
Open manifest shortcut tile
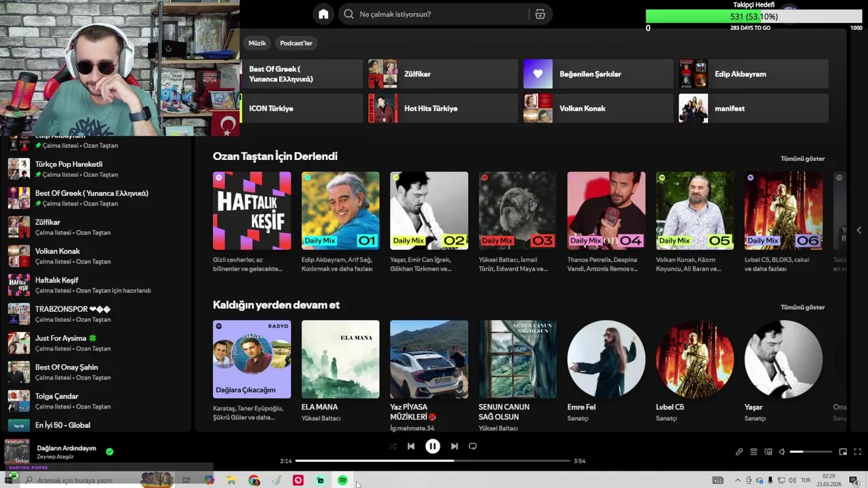pos(753,108)
